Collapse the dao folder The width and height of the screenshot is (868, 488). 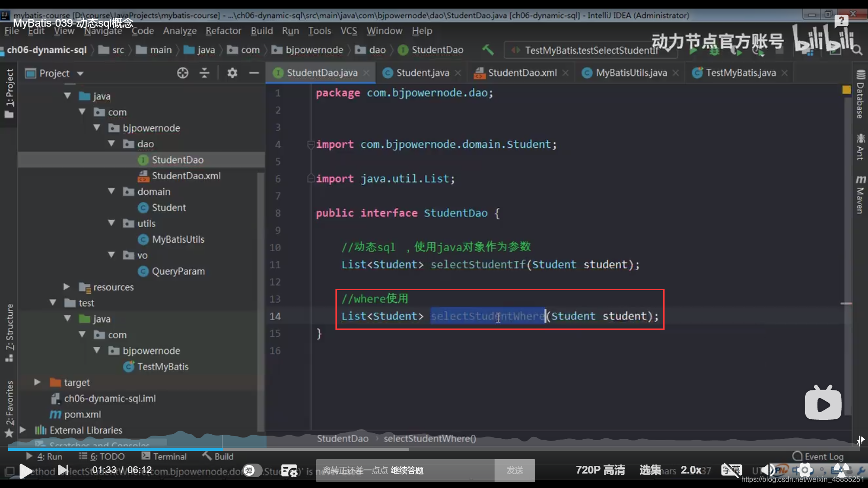point(112,144)
